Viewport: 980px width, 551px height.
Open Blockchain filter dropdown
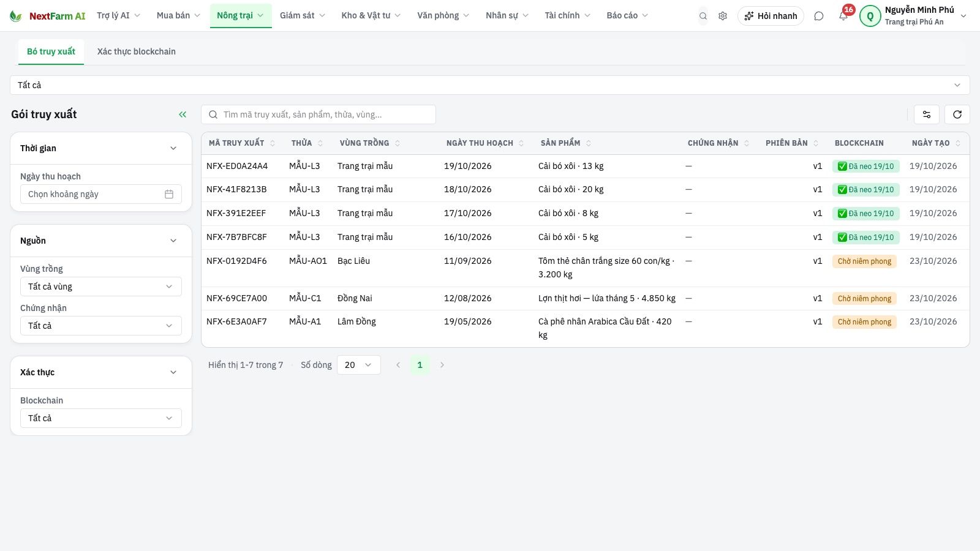101,418
